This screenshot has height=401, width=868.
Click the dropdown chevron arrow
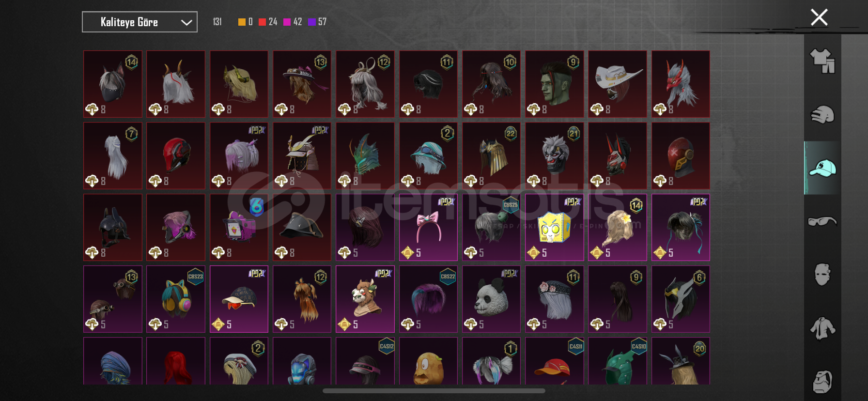pyautogui.click(x=186, y=22)
